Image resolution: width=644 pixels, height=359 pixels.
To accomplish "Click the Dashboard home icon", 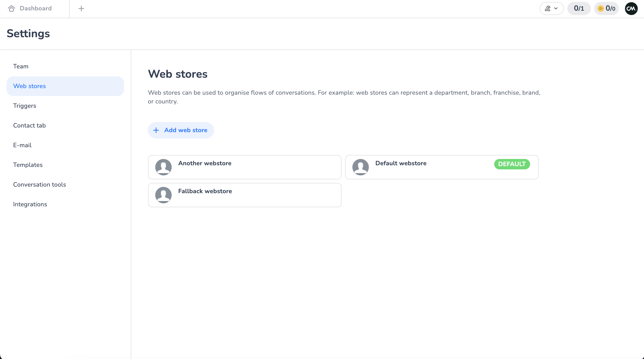I will tap(12, 8).
